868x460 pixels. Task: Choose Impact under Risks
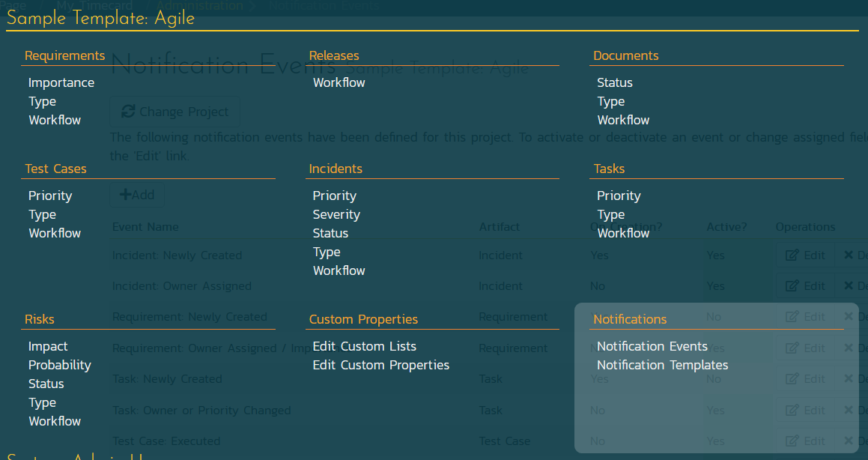point(48,346)
